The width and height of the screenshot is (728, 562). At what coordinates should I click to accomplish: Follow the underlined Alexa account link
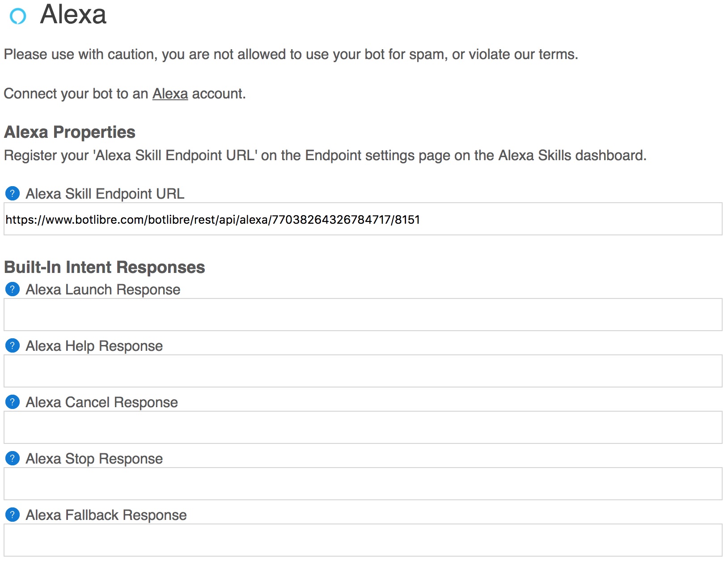(x=170, y=94)
